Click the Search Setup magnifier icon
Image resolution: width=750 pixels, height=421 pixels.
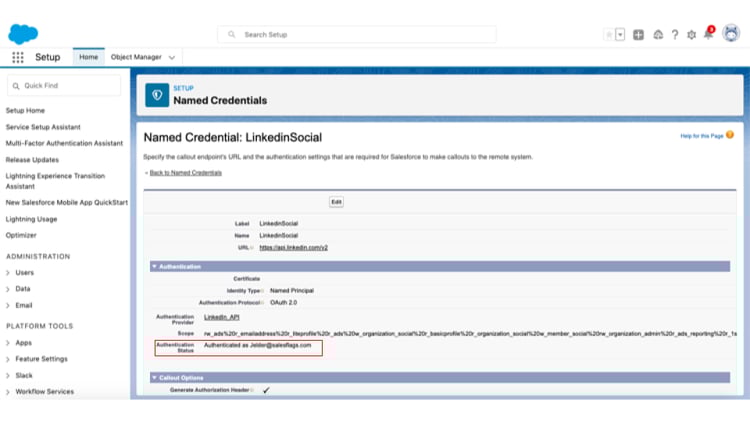tap(232, 34)
